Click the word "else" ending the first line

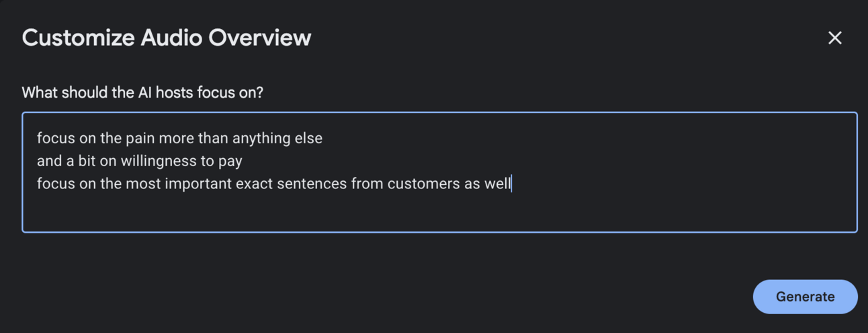(308, 139)
